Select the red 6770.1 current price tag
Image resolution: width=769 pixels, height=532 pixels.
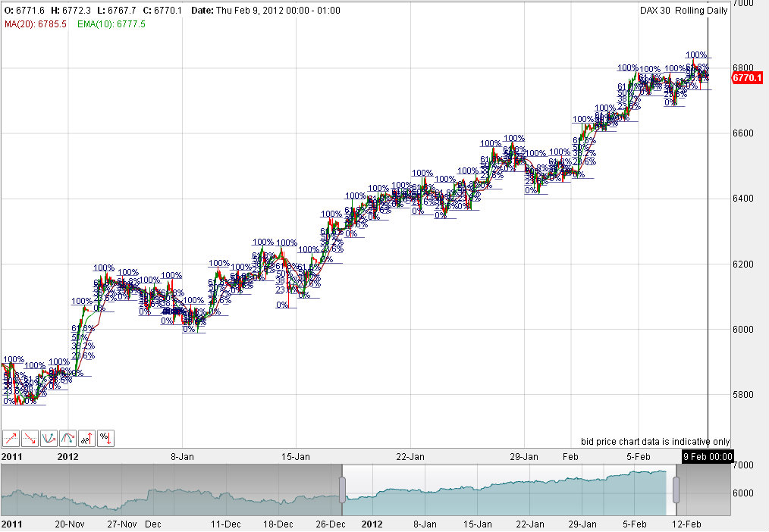coord(746,77)
